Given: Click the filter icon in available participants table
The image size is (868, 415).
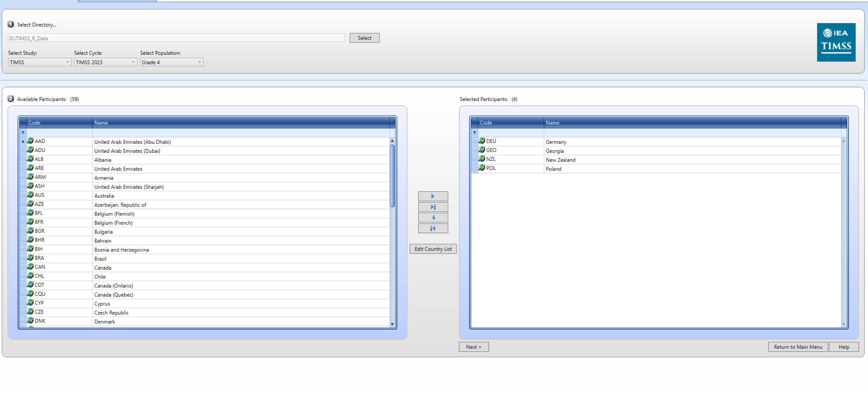Looking at the screenshot, I should click(23, 133).
